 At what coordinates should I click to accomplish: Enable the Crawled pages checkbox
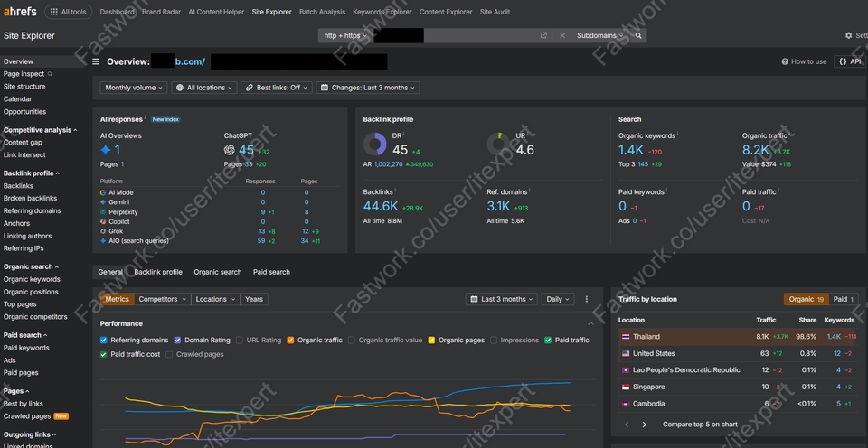tap(169, 355)
